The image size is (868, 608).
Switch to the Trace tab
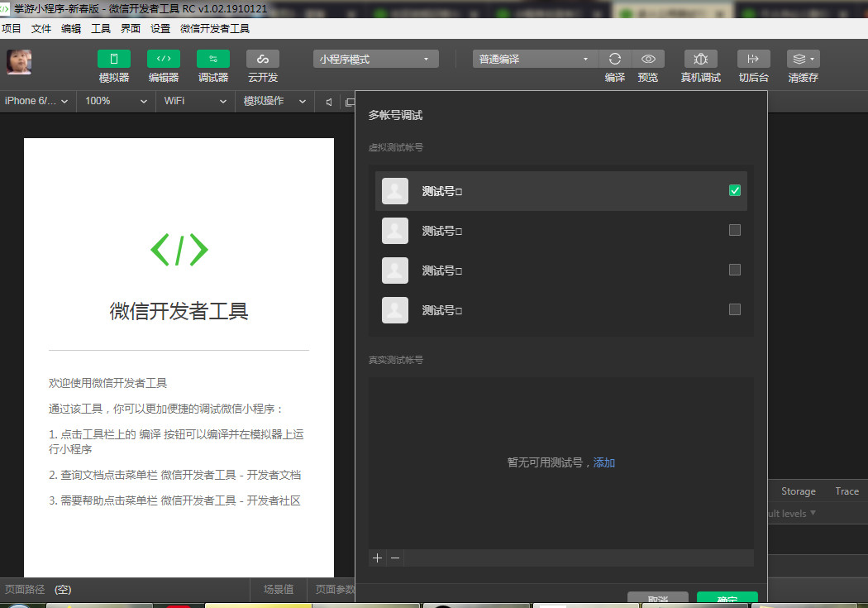click(847, 491)
